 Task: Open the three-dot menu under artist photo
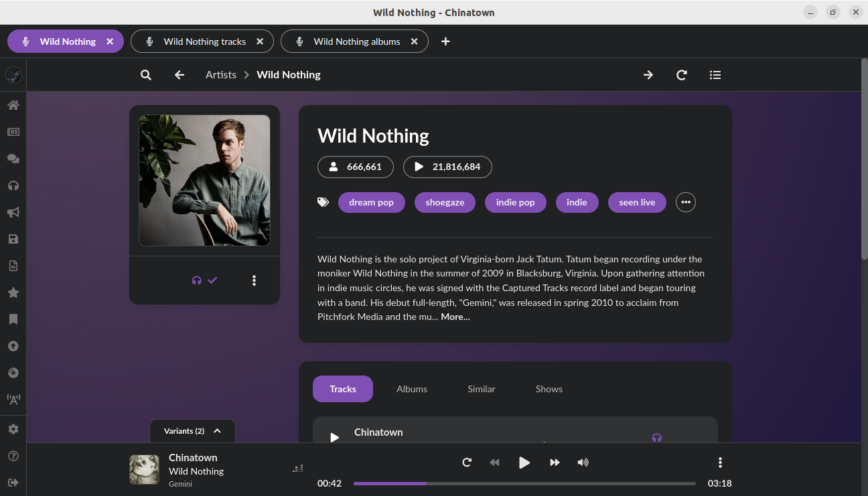click(x=254, y=280)
